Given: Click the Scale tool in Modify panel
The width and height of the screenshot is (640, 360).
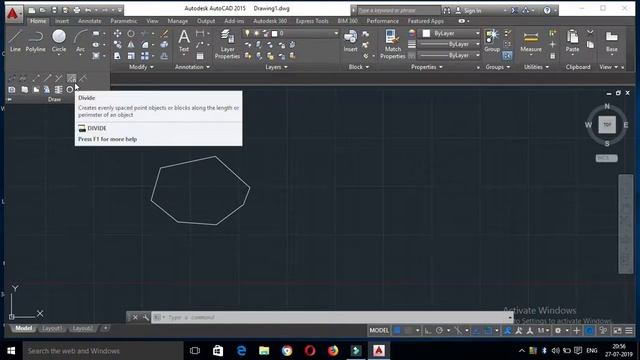Looking at the screenshot, I should click(131, 56).
